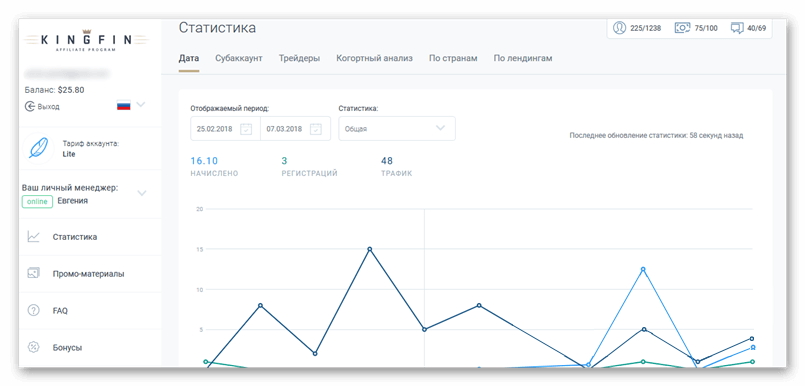Open calendar icon for end date 07.03.2018

point(316,129)
